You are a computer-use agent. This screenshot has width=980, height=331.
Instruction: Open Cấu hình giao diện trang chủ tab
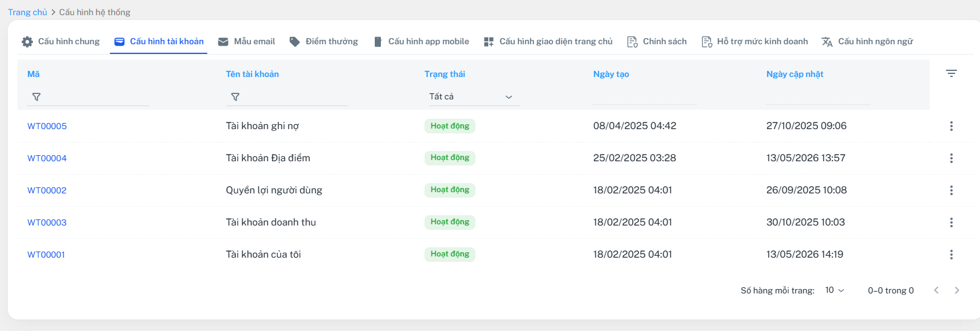pos(548,41)
